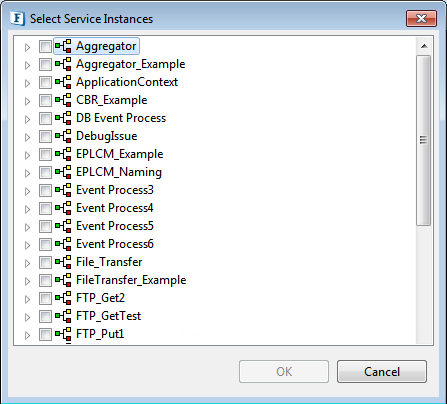Click the EPLCM_Naming process icon
Image resolution: width=447 pixels, height=404 pixels.
pyautogui.click(x=63, y=172)
